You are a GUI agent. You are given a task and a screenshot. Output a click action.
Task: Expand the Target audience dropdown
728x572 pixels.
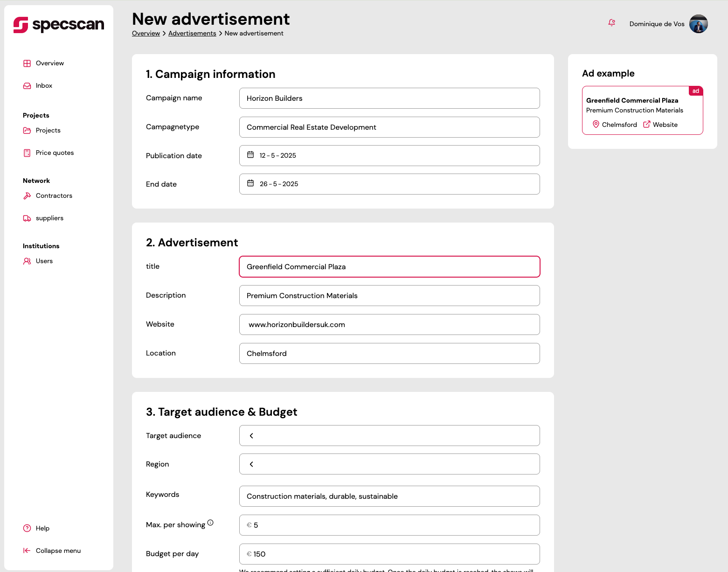(389, 435)
